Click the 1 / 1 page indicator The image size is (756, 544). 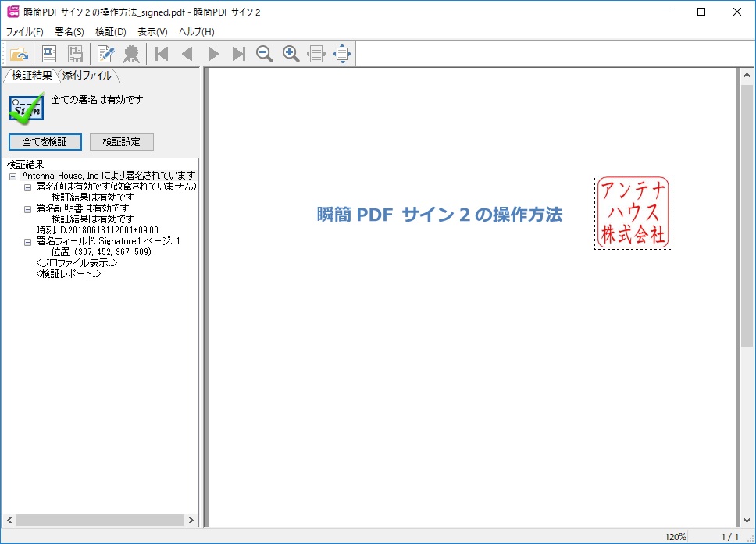point(730,537)
